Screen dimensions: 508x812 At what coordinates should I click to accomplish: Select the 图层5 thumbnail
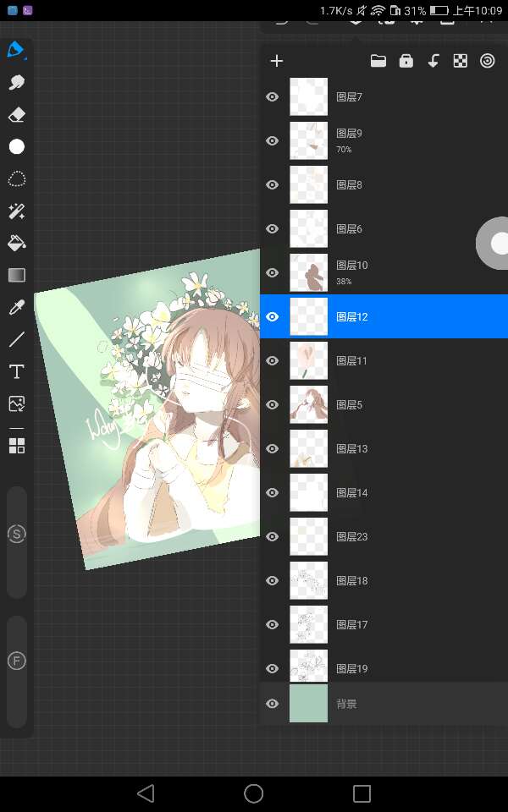tap(308, 405)
